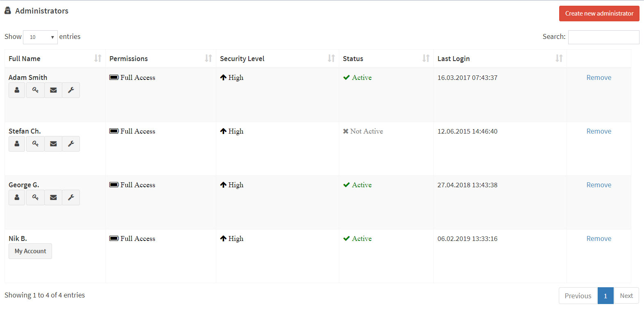Click the Administrators header icon
This screenshot has width=644, height=311.
(x=8, y=11)
